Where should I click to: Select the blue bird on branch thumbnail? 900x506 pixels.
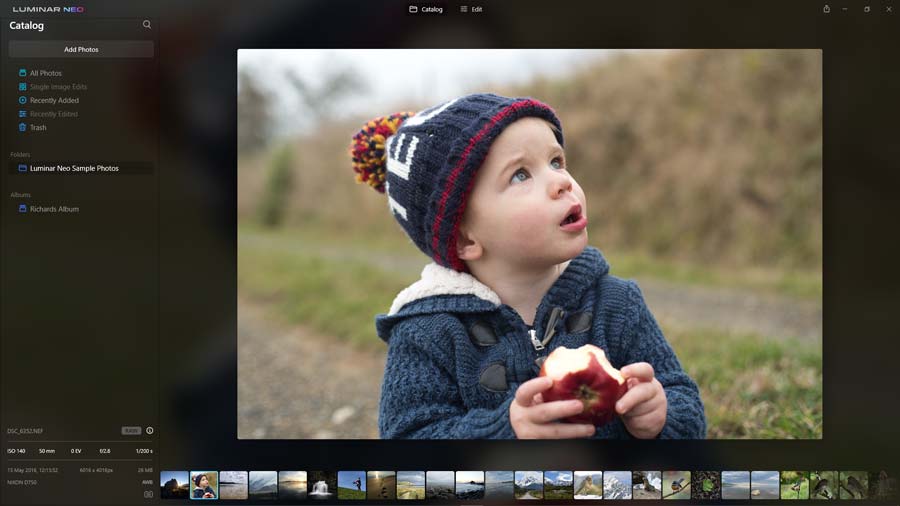677,485
